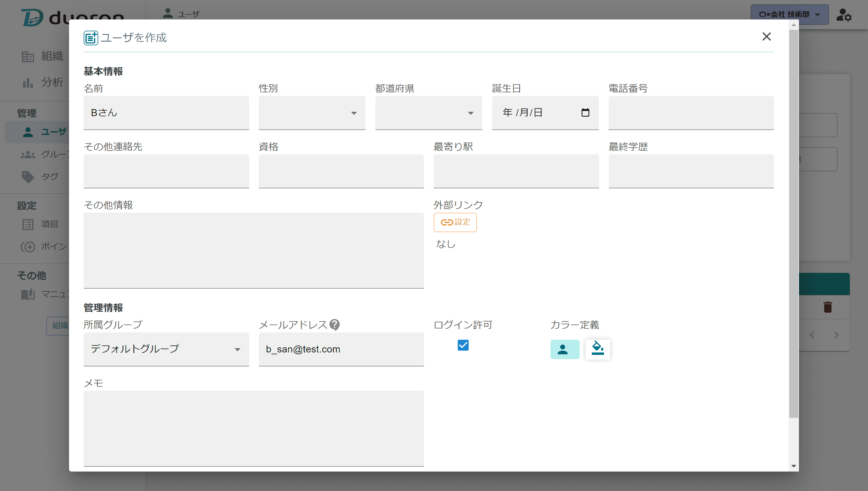This screenshot has height=491, width=868.
Task: Click the paint bucket color fill icon
Action: coord(597,349)
